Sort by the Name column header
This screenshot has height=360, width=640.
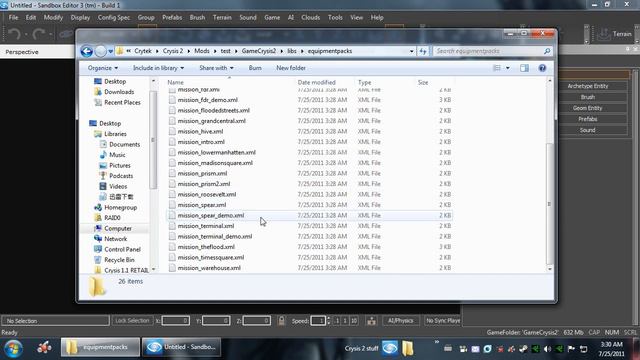click(x=176, y=82)
